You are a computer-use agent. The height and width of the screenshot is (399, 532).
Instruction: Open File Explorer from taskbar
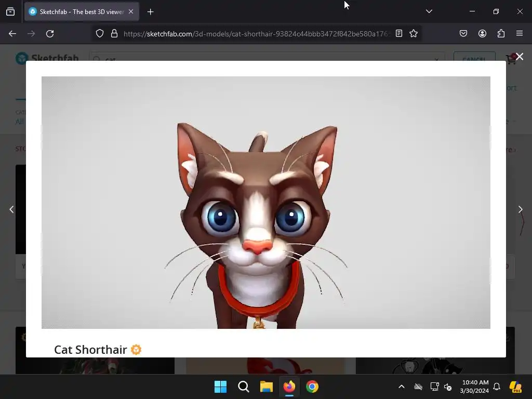pos(267,387)
